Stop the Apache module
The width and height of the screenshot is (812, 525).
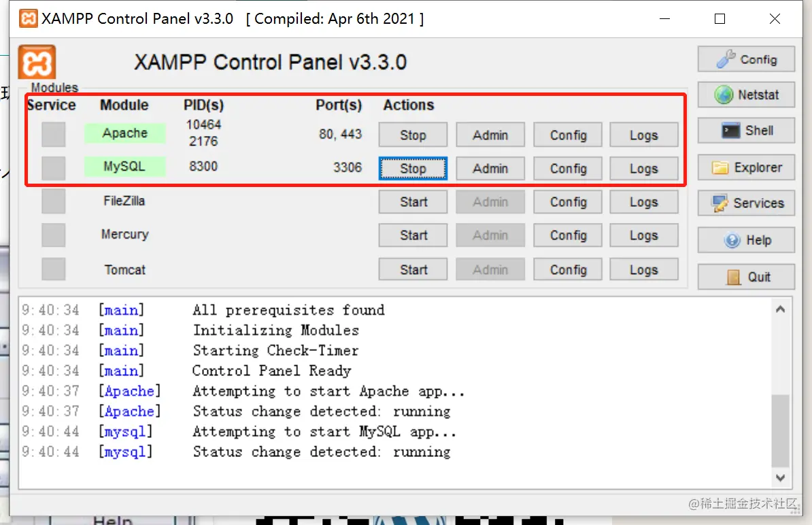click(413, 135)
